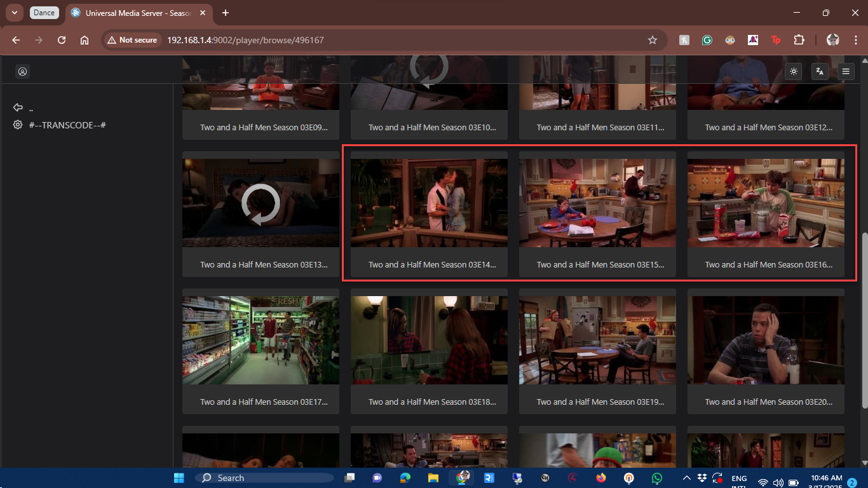
Task: Reload the page with the browser refresh icon
Action: click(62, 40)
